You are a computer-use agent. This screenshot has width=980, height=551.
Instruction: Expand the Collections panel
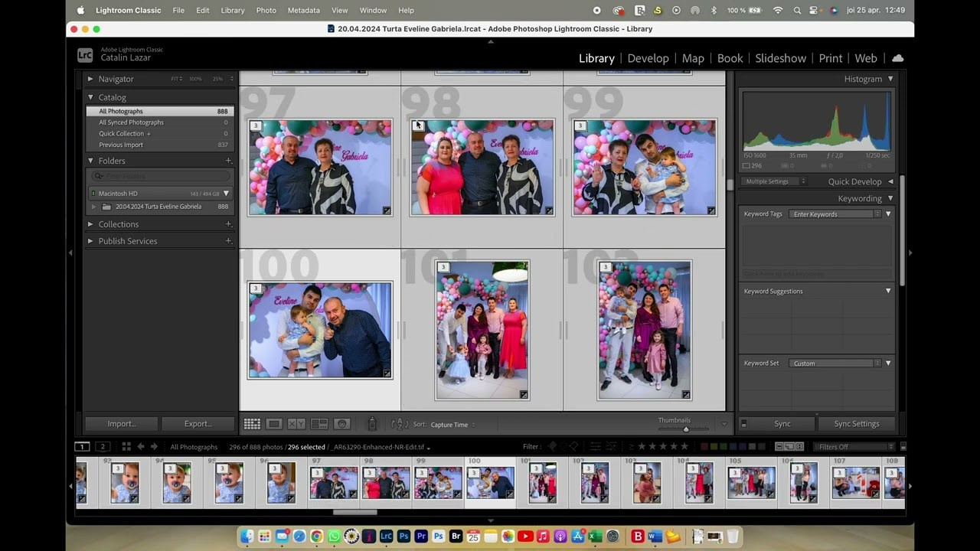tap(119, 223)
